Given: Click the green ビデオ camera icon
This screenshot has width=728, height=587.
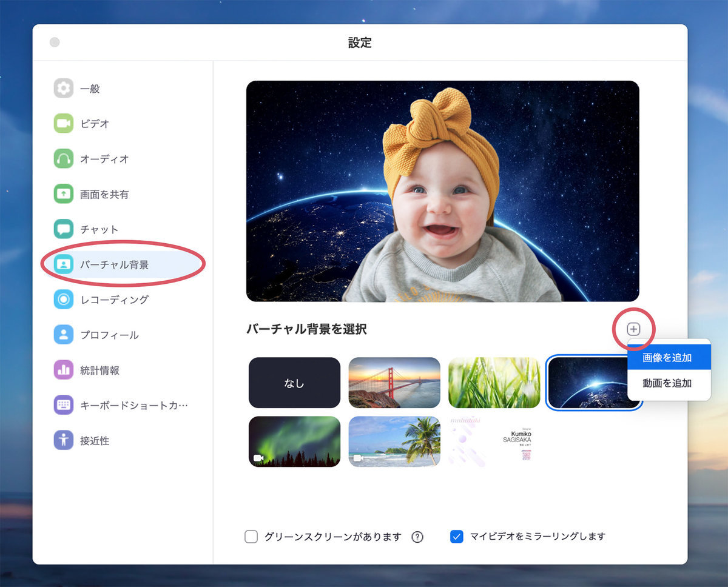Looking at the screenshot, I should 63,124.
